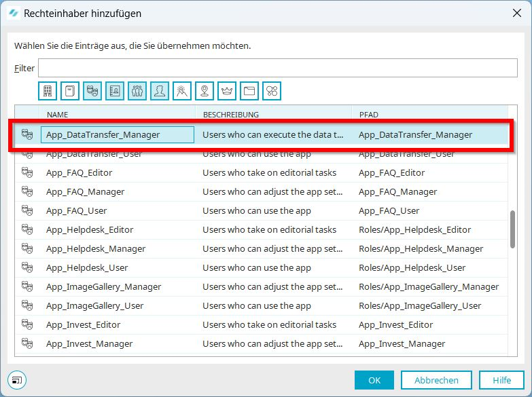Select the App_Invest_Editor name entry
Viewport: 532px width, 397px height.
tap(83, 324)
